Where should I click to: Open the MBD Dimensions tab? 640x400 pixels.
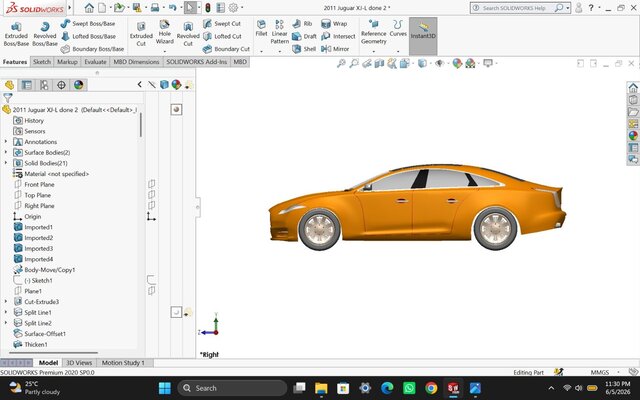(x=136, y=62)
